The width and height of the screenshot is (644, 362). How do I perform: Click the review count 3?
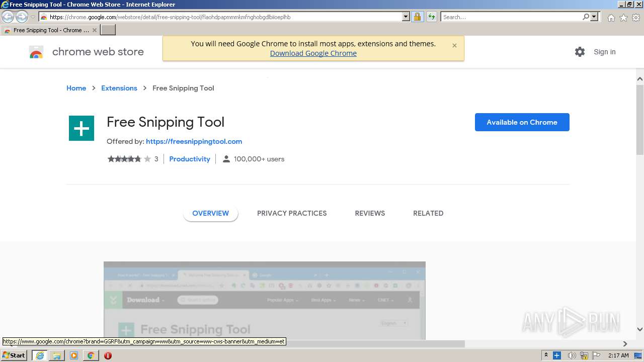point(156,159)
